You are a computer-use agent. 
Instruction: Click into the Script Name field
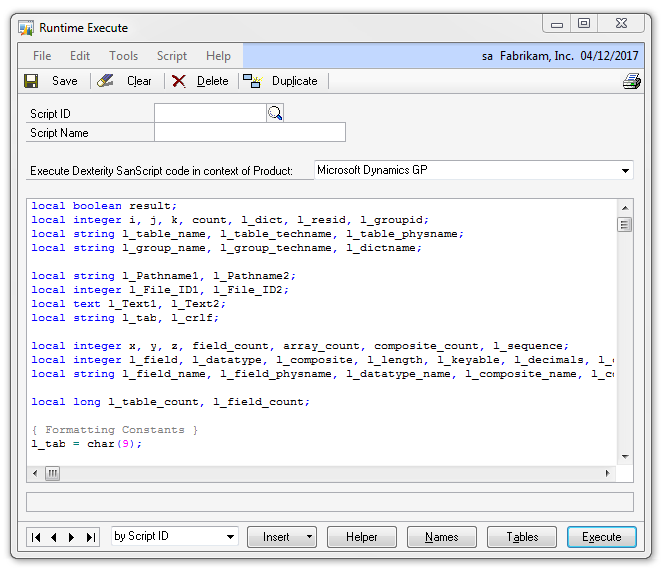click(250, 133)
